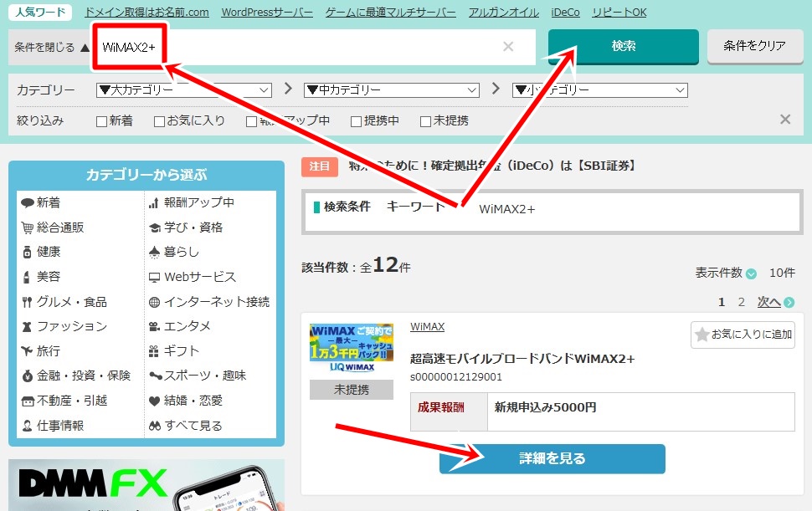Click the 美容 cosmetics icon
This screenshot has height=511, width=812.
pos(27,277)
